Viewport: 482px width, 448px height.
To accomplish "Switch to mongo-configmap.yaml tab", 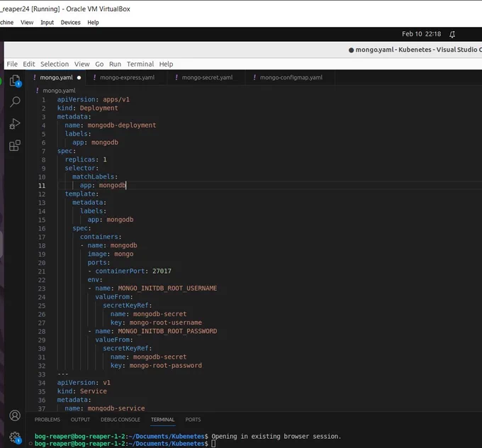I will pyautogui.click(x=291, y=77).
